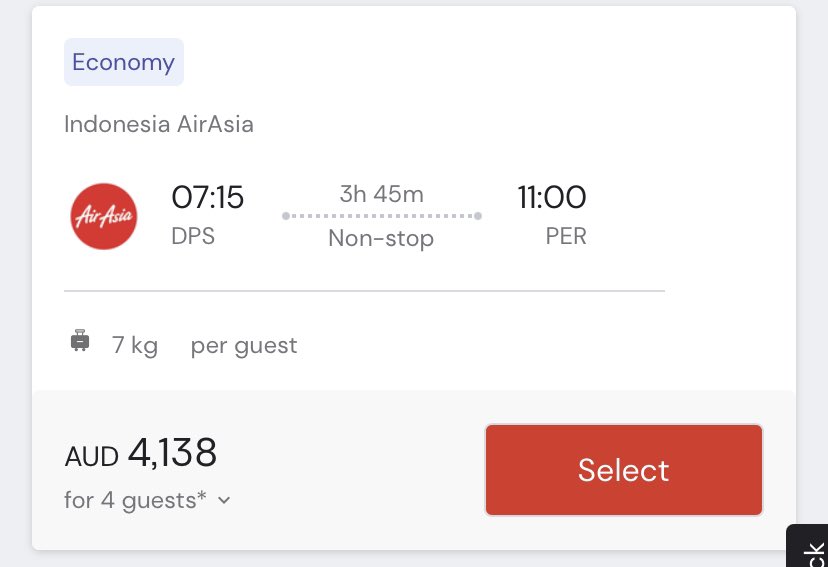Image resolution: width=828 pixels, height=567 pixels.
Task: Click the Economy fare class badge
Action: pyautogui.click(x=123, y=62)
